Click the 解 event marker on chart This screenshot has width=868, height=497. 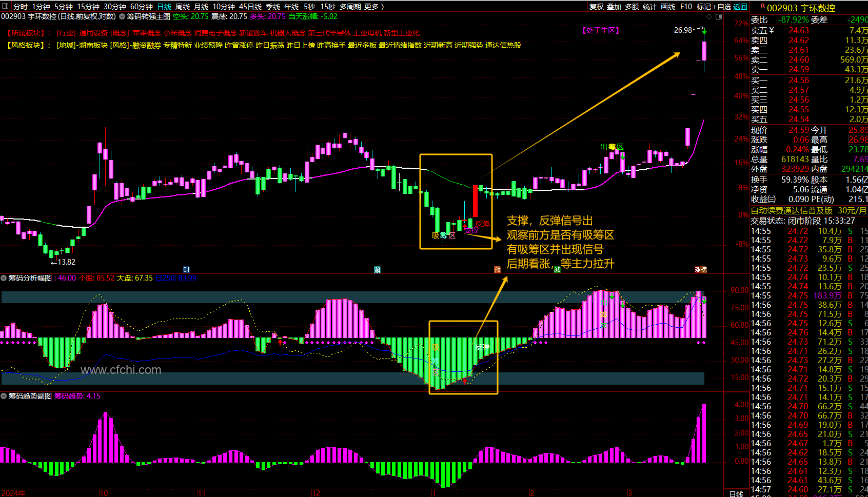point(377,270)
